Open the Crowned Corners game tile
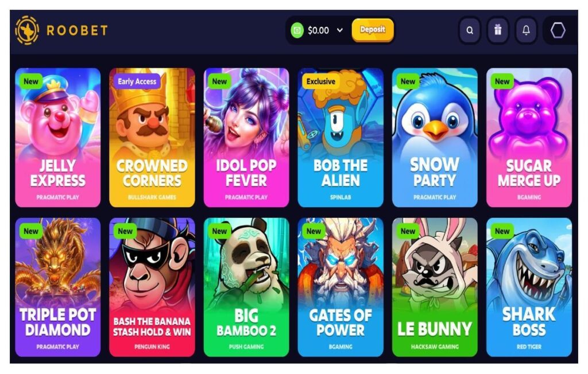588x374 pixels. coord(152,138)
